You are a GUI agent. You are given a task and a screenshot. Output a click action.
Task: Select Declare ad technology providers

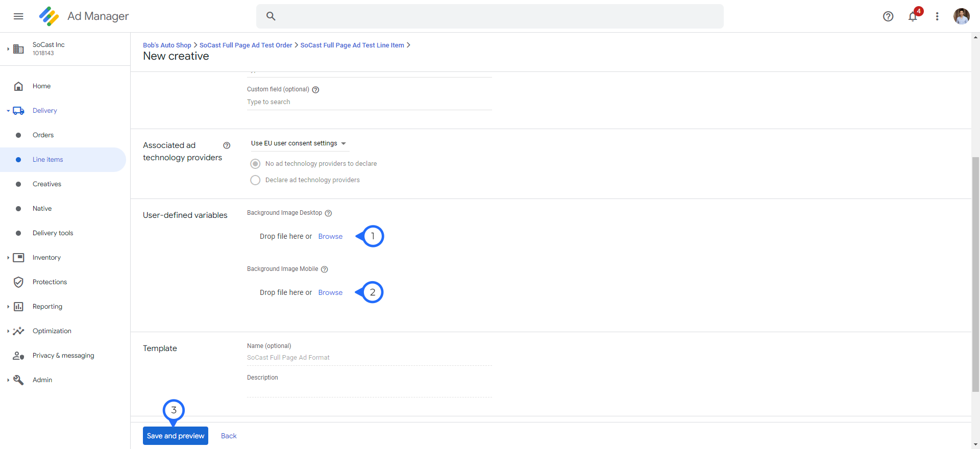tap(255, 180)
